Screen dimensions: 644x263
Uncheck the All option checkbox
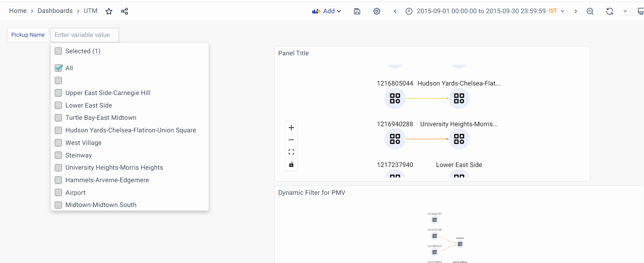click(x=59, y=68)
